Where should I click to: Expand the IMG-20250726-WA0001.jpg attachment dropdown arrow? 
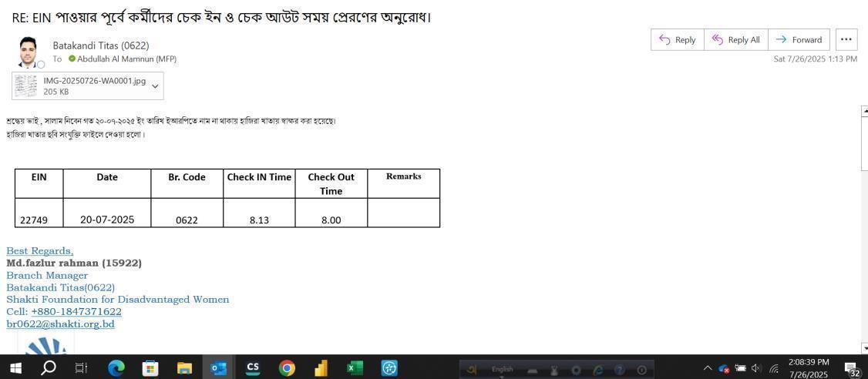pos(155,86)
